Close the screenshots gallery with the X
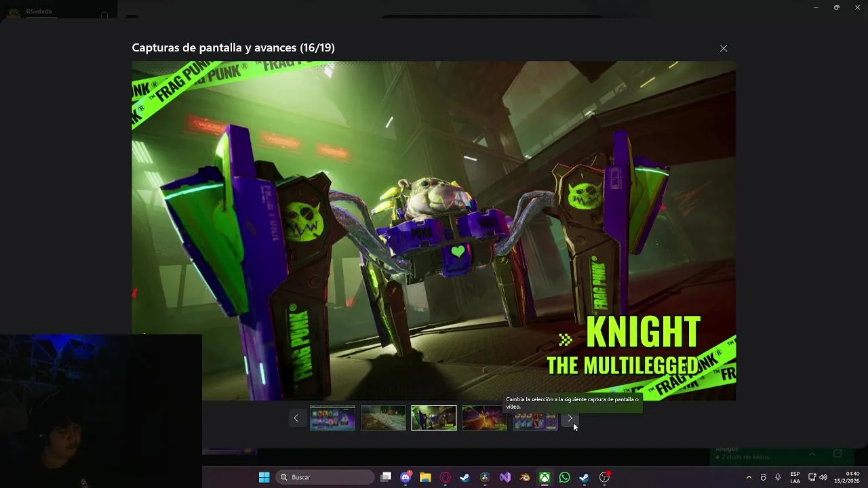 pos(724,48)
